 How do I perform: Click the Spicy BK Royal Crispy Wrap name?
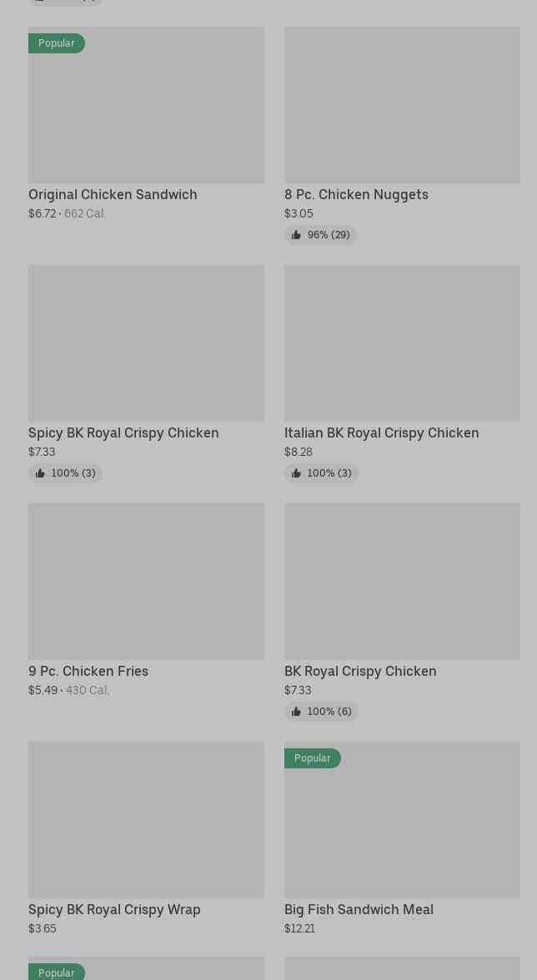(114, 909)
